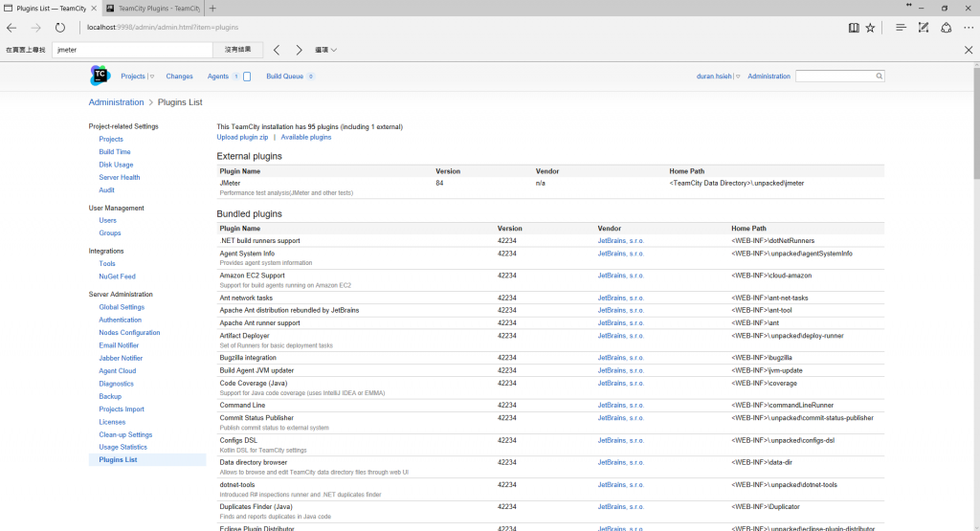Open Usage Statistics page

123,448
